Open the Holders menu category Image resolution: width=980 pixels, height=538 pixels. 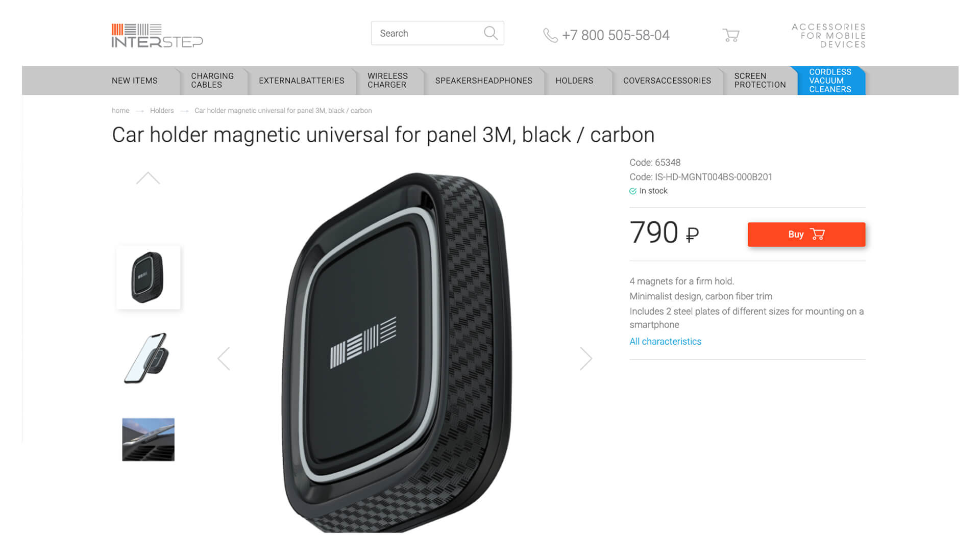(x=574, y=81)
